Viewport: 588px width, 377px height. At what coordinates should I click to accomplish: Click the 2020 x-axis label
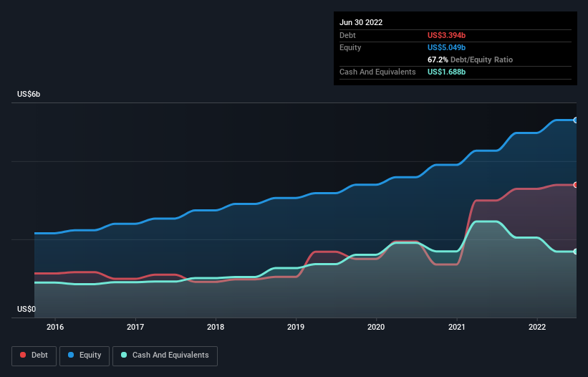point(376,327)
